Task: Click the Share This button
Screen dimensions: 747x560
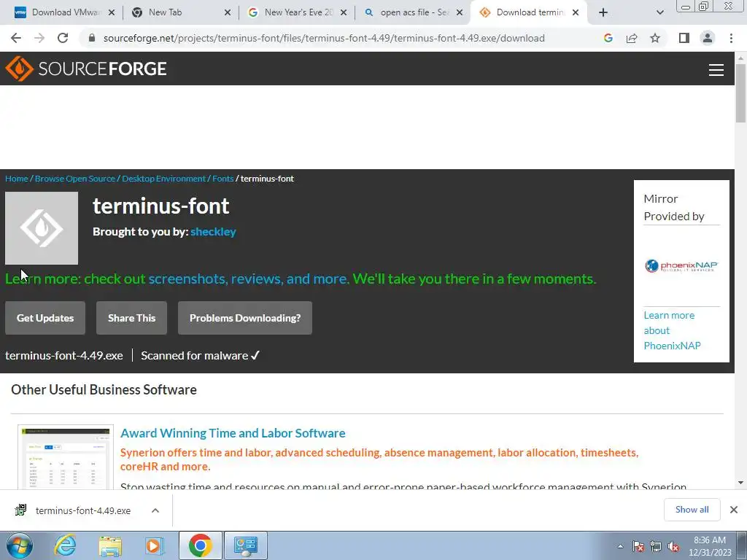Action: (131, 318)
